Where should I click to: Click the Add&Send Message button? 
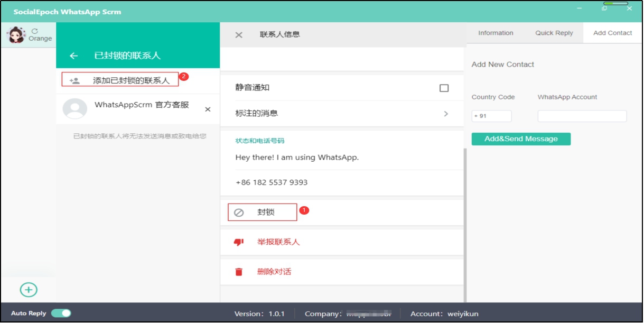click(521, 139)
